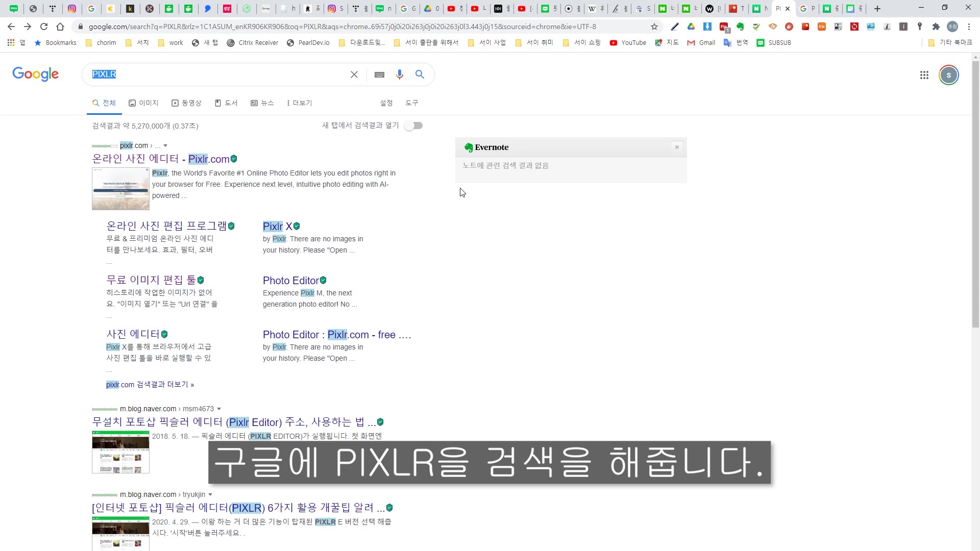Open pixlr.com 검색결과 더보기 link
The height and width of the screenshot is (551, 980).
pyautogui.click(x=150, y=385)
